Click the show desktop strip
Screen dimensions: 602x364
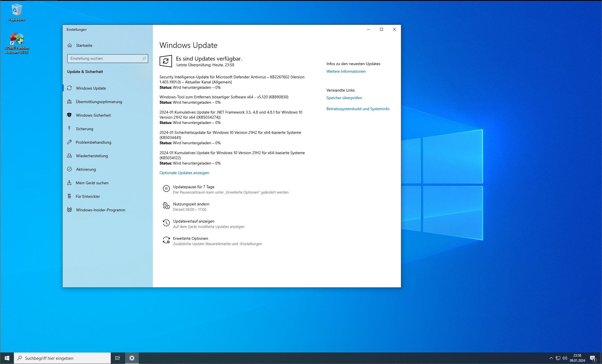pyautogui.click(x=601, y=358)
